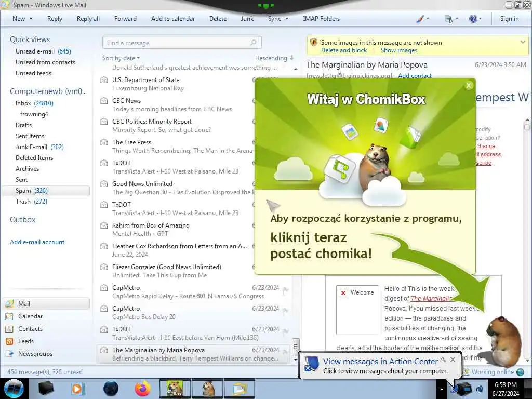The width and height of the screenshot is (532, 399).
Task: Open the Drafts folder
Action: click(23, 125)
